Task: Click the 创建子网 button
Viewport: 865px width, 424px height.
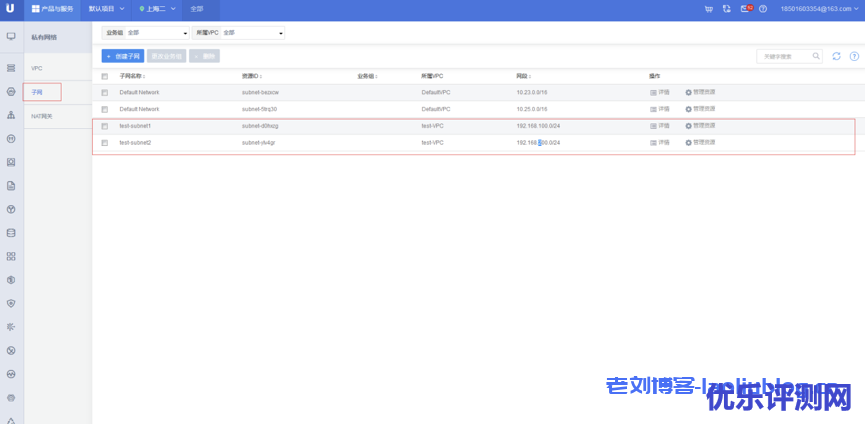Action: tap(123, 56)
